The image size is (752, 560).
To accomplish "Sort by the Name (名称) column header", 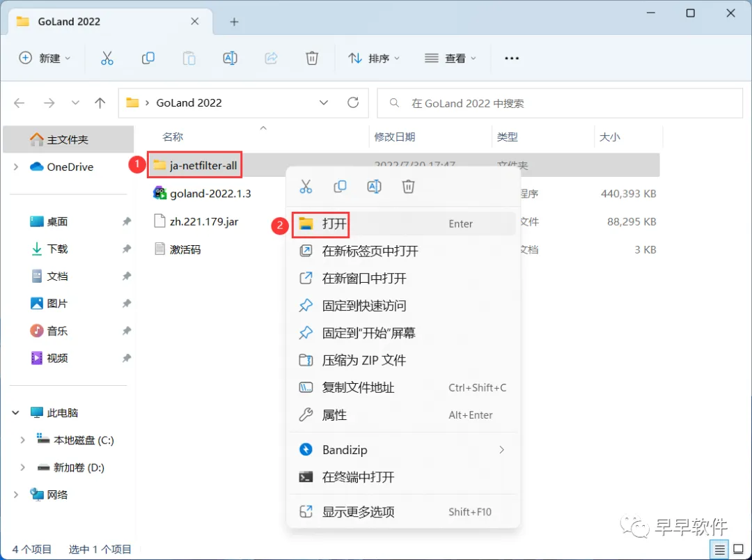I will click(173, 137).
